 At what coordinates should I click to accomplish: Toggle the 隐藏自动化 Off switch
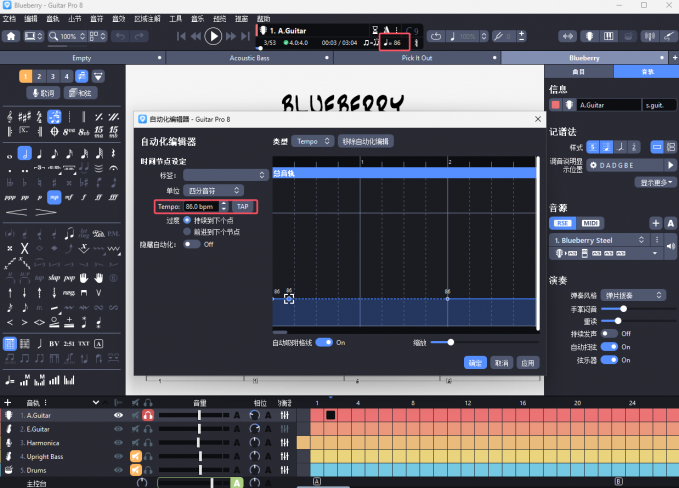tap(191, 244)
